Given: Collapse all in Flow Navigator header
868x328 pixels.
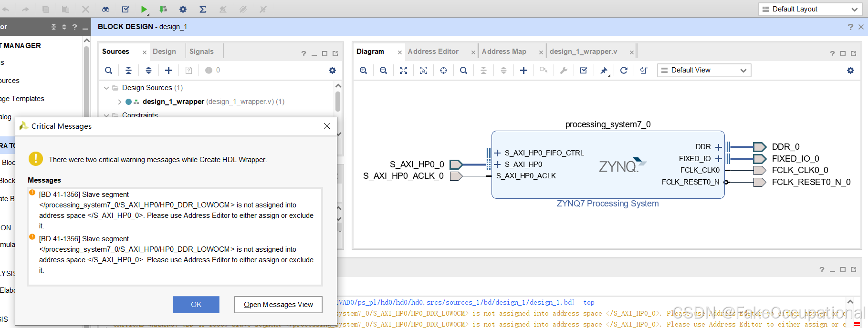Looking at the screenshot, I should click(x=53, y=27).
